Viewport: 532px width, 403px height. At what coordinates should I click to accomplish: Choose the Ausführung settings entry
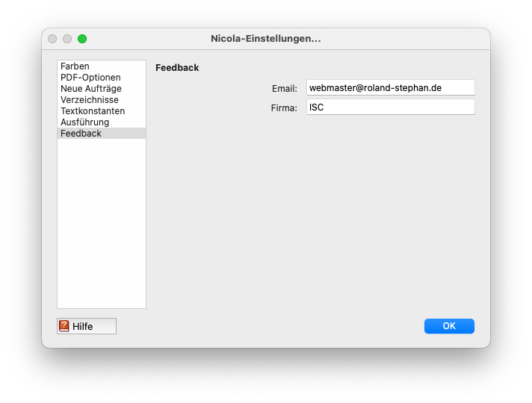[x=102, y=122]
